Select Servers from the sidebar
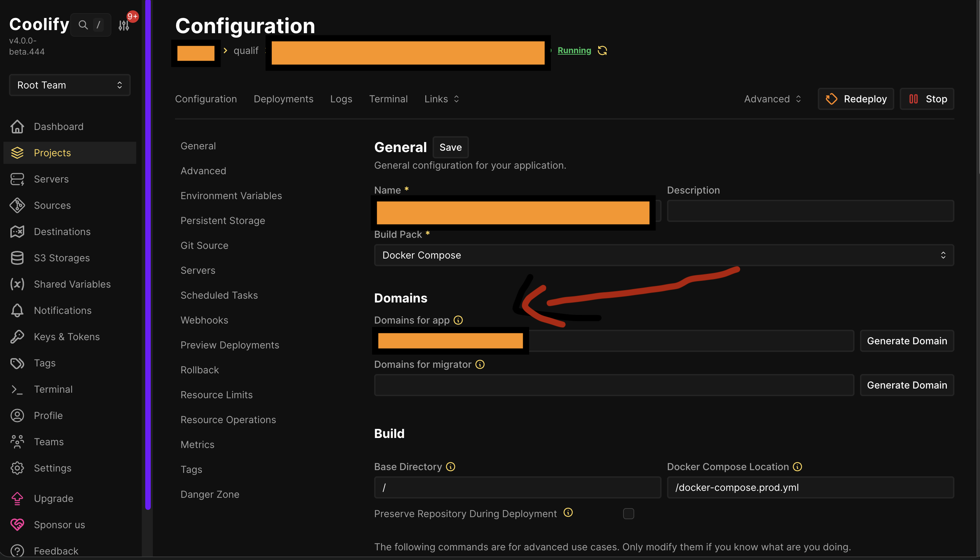The image size is (980, 560). click(x=51, y=179)
